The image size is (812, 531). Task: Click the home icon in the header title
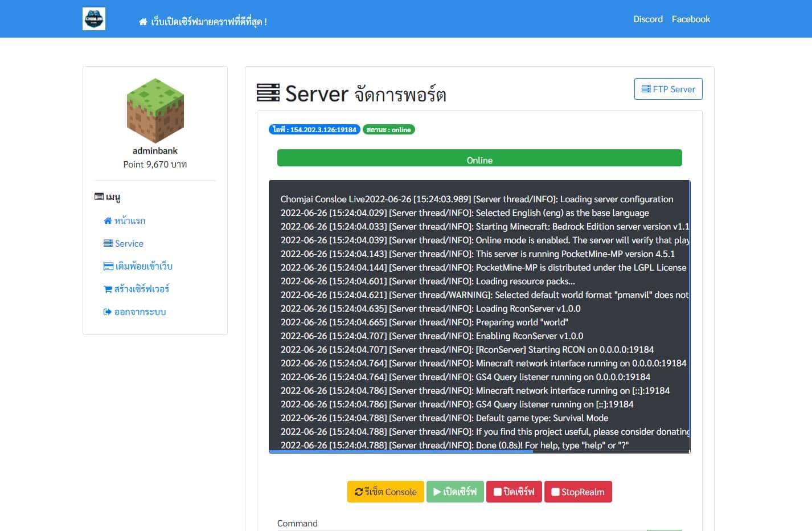pos(143,22)
